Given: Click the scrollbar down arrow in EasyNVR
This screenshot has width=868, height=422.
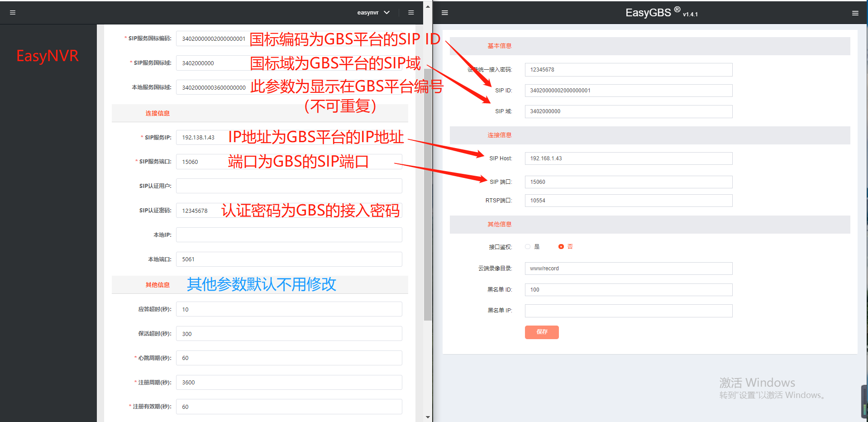Looking at the screenshot, I should click(x=428, y=417).
